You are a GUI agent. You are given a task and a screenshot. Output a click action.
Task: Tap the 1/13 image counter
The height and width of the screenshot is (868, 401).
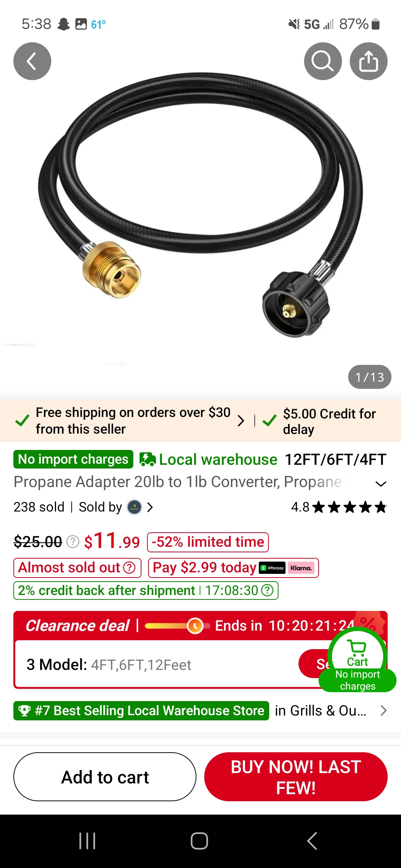369,377
